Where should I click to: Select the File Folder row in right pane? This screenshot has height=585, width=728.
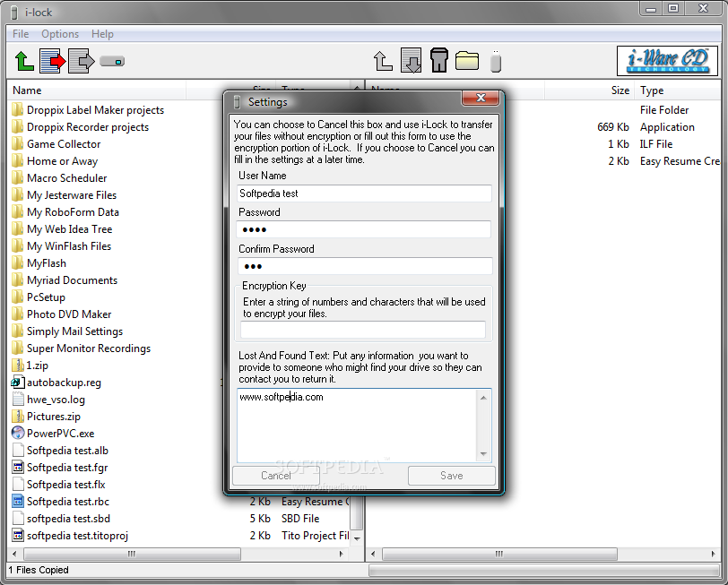pos(664,110)
